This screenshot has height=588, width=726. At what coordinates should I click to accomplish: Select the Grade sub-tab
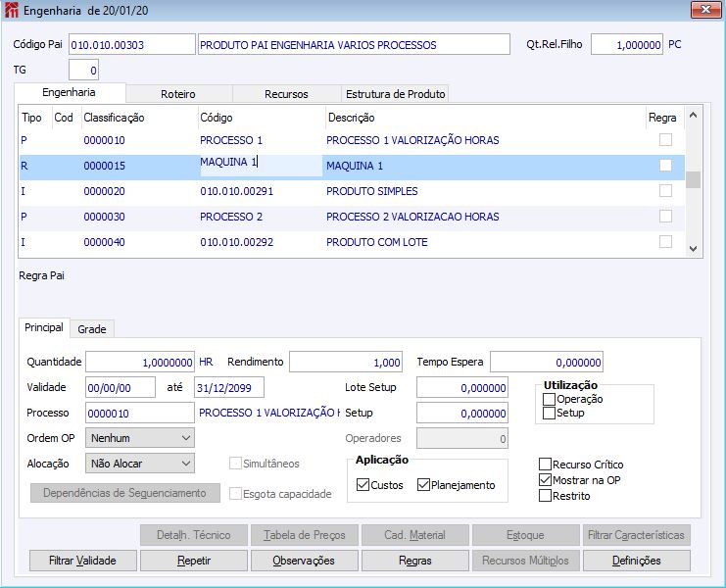[92, 328]
